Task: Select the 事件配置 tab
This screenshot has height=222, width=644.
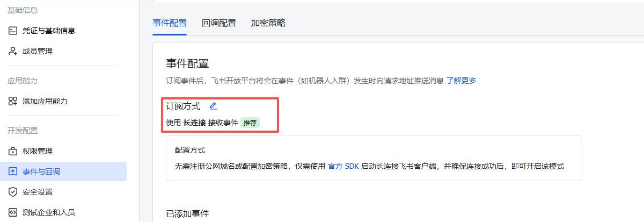Action: coord(170,23)
